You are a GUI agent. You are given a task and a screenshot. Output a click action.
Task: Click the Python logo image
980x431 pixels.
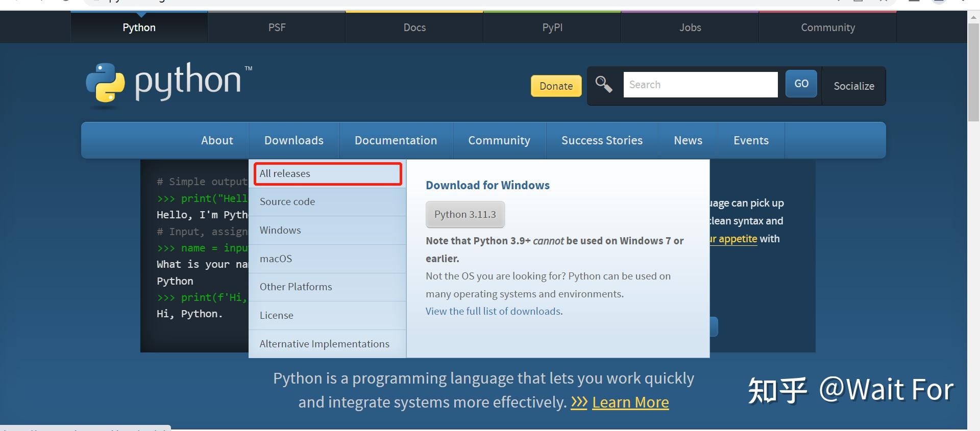click(168, 84)
